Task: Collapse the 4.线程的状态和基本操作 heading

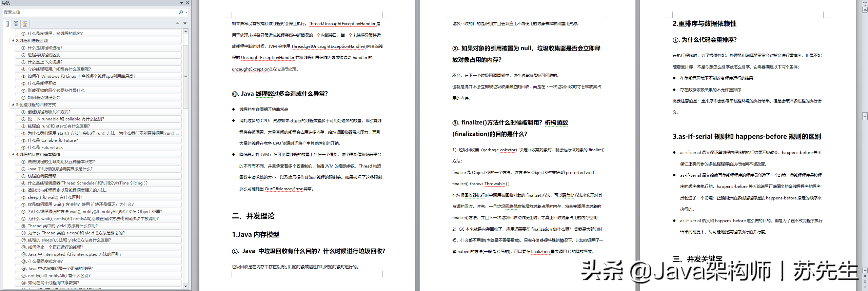Action: [x=13, y=155]
